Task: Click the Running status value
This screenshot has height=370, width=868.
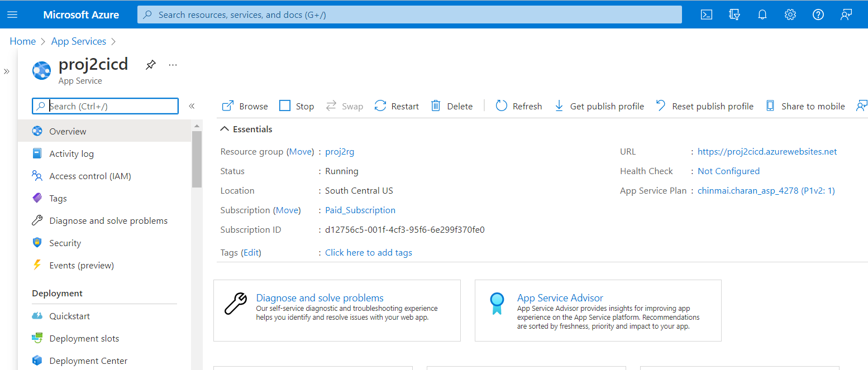Action: 342,171
